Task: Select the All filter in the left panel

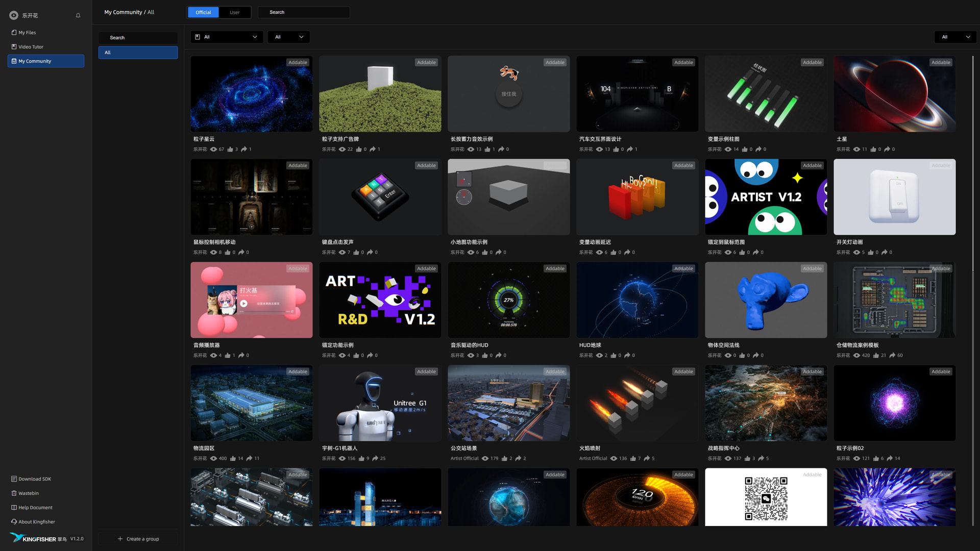Action: [138, 52]
